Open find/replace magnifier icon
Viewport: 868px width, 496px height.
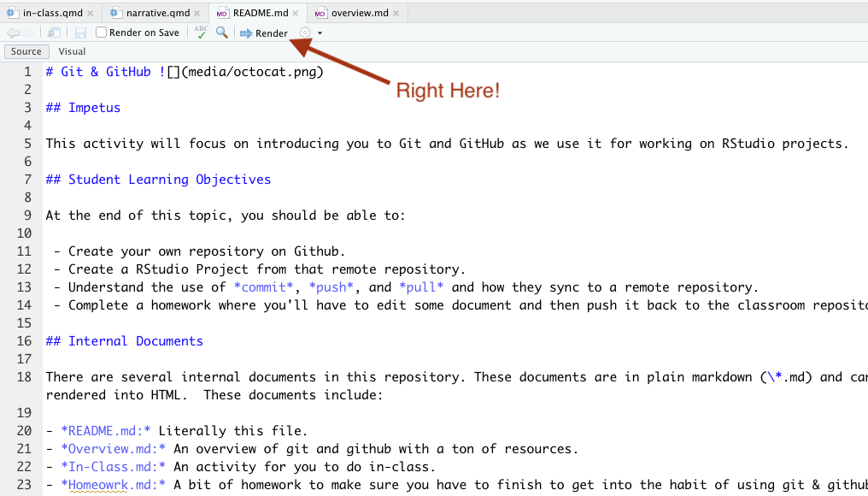(x=222, y=32)
